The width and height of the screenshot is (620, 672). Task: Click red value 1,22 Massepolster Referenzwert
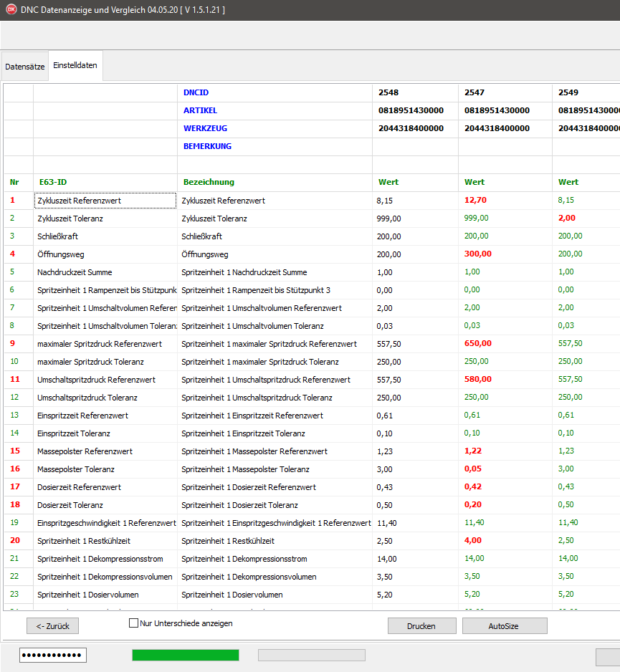click(x=473, y=451)
